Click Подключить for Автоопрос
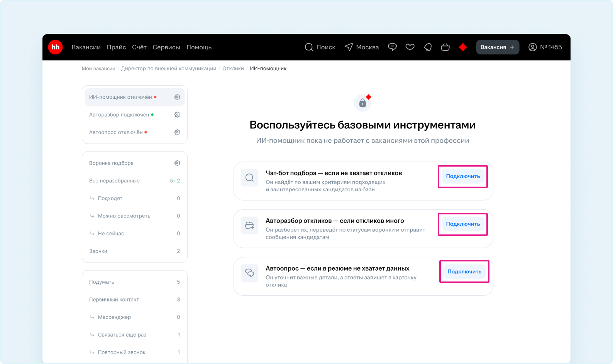 tap(464, 271)
